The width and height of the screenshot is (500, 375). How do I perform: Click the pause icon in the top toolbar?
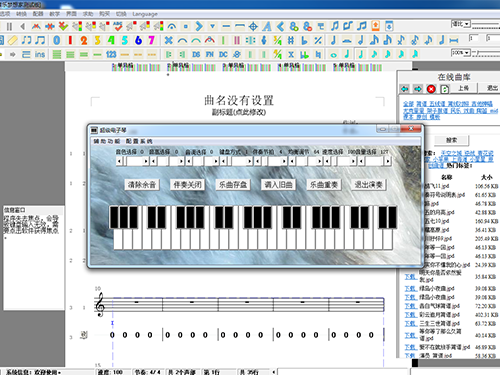click(x=9, y=26)
